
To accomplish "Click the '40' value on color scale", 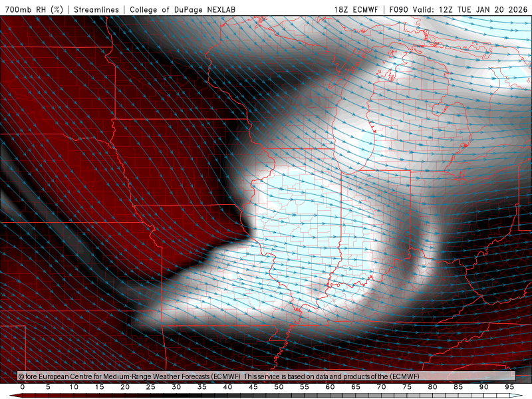I will click(x=227, y=387).
